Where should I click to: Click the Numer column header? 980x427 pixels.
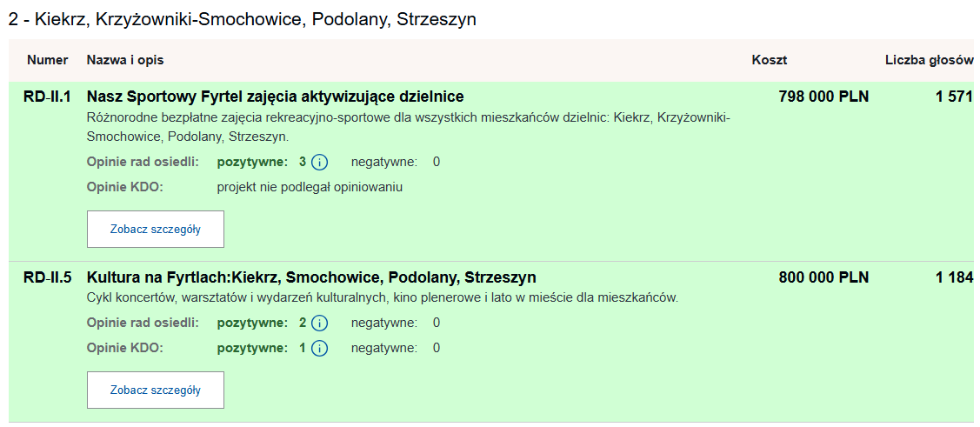coord(47,60)
